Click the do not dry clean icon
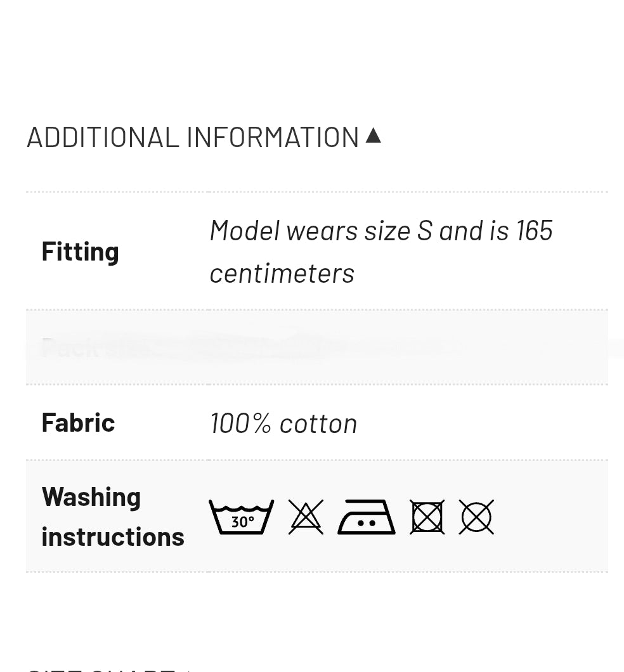 pyautogui.click(x=476, y=517)
